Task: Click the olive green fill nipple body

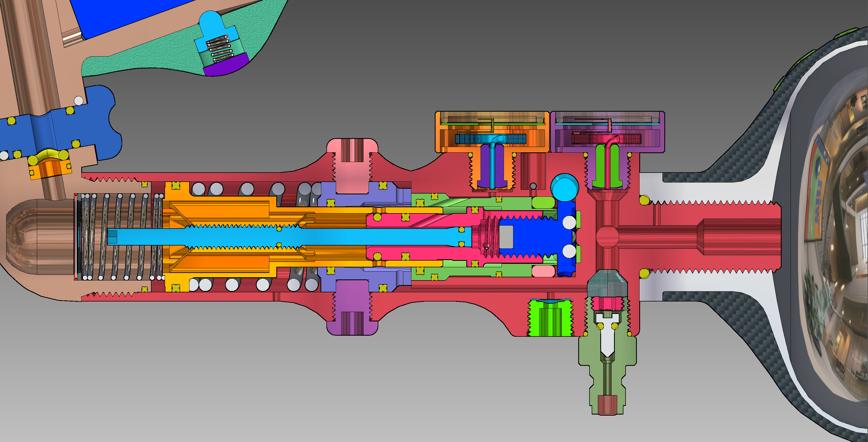Action: pos(590,351)
